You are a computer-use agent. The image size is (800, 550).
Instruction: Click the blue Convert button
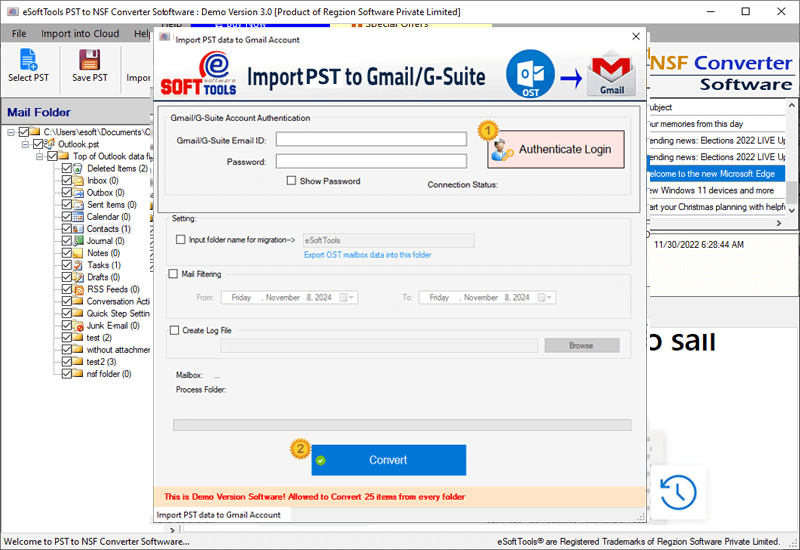388,460
